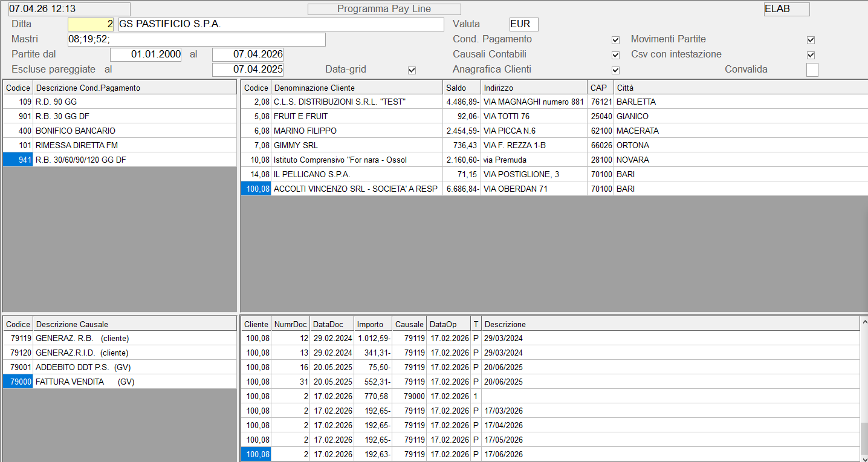This screenshot has width=868, height=462.
Task: Click the Convalida box
Action: click(812, 70)
